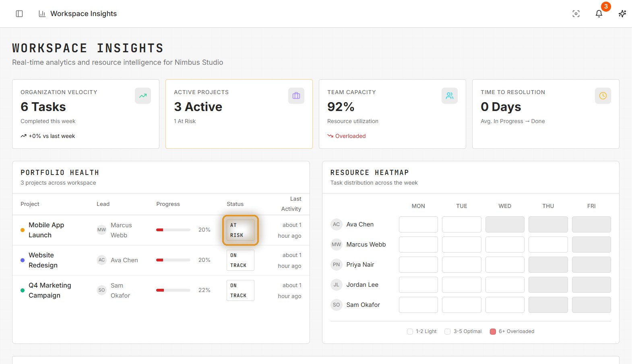Open the Q4 Marketing Campaign project
Screen dimensions: 632x364
50,290
